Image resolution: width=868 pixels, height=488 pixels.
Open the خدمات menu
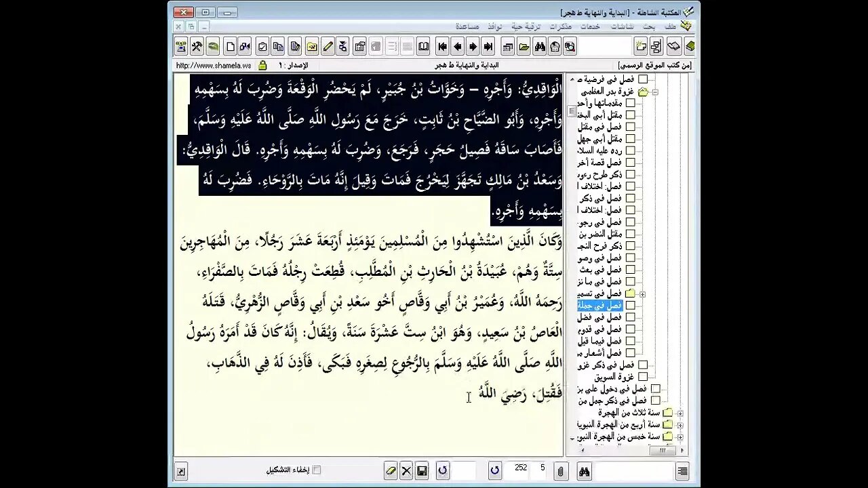pos(590,26)
